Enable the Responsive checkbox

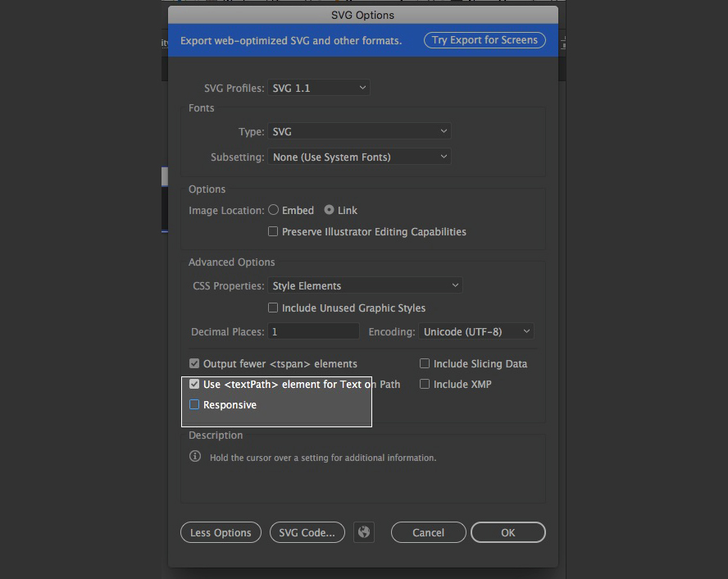click(195, 404)
